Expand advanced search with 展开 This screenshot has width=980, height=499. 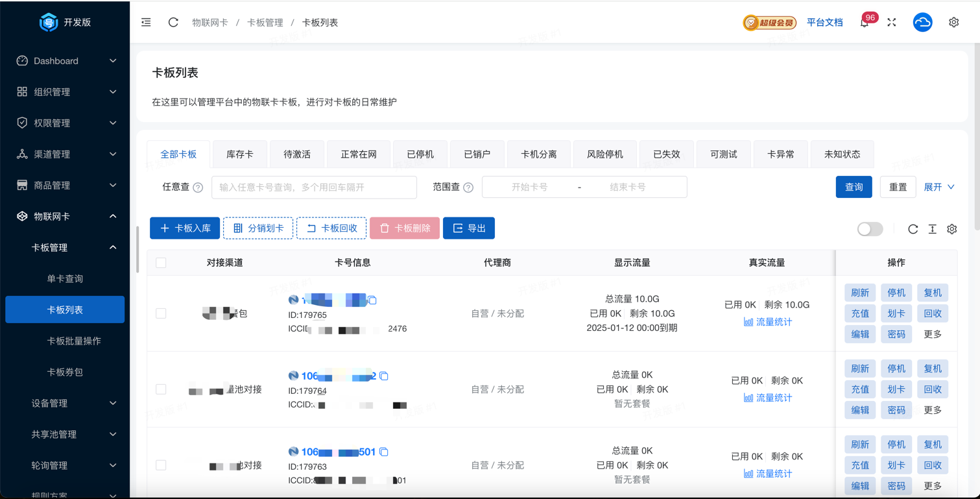click(938, 187)
